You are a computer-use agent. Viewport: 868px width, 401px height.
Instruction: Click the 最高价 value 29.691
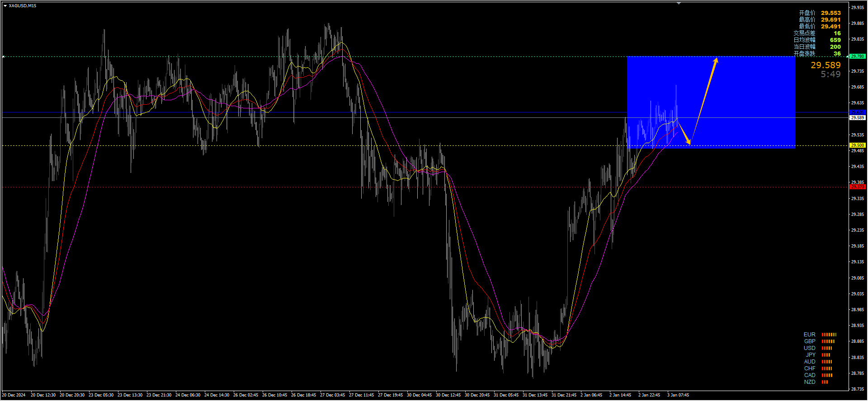831,20
